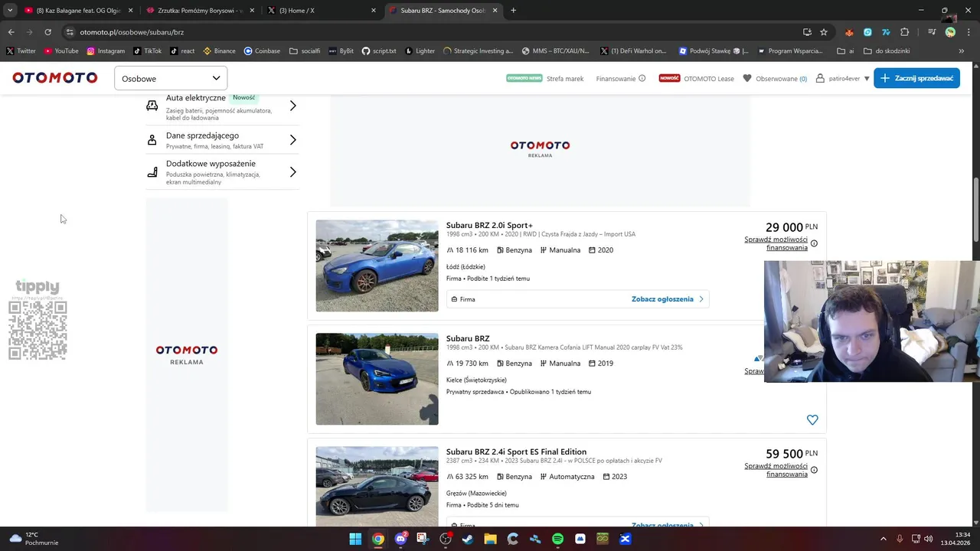980x551 pixels.
Task: Open Instagram bookmark
Action: pyautogui.click(x=106, y=51)
